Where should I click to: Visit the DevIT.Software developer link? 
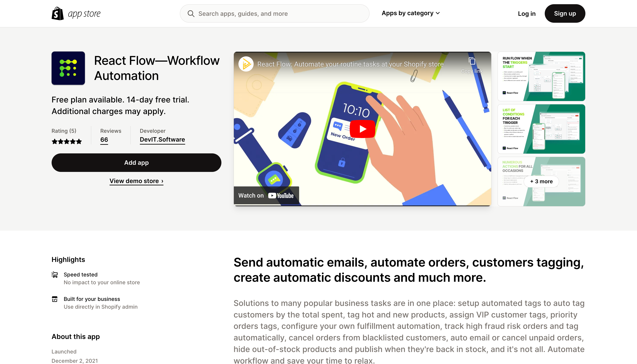click(x=162, y=139)
